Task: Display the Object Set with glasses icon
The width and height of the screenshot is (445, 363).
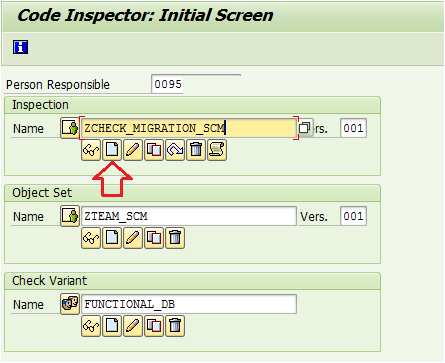Action: click(x=91, y=238)
